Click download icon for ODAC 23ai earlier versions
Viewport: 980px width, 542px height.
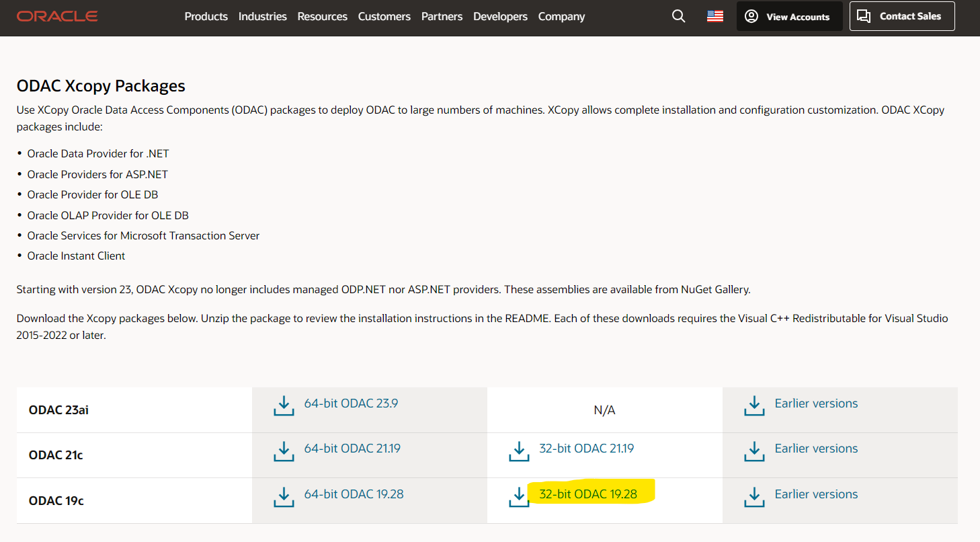coord(754,405)
